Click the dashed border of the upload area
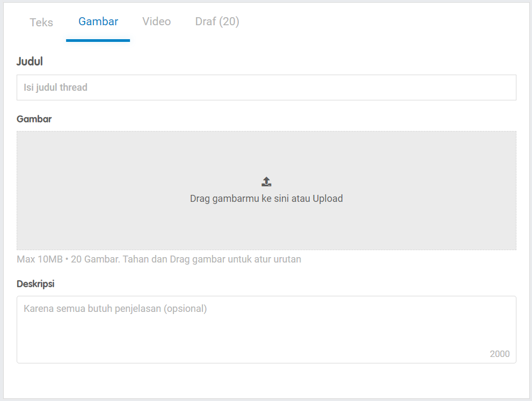This screenshot has height=401, width=532. [266, 132]
